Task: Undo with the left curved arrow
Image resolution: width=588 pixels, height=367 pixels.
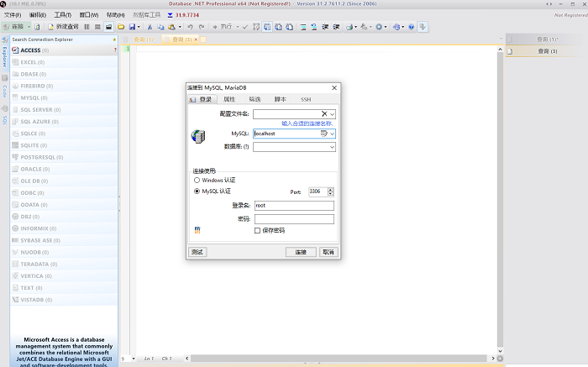Action: click(x=190, y=27)
